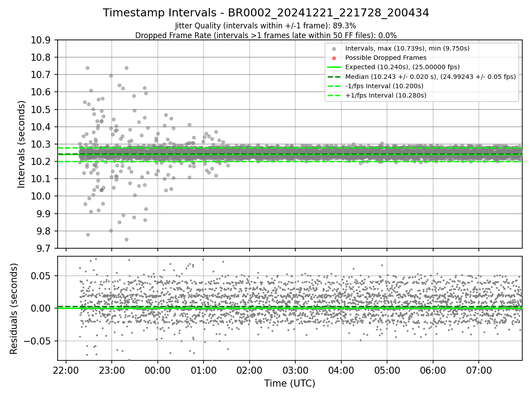
Task: Click the 06:00 time tick label
Action: (433, 370)
